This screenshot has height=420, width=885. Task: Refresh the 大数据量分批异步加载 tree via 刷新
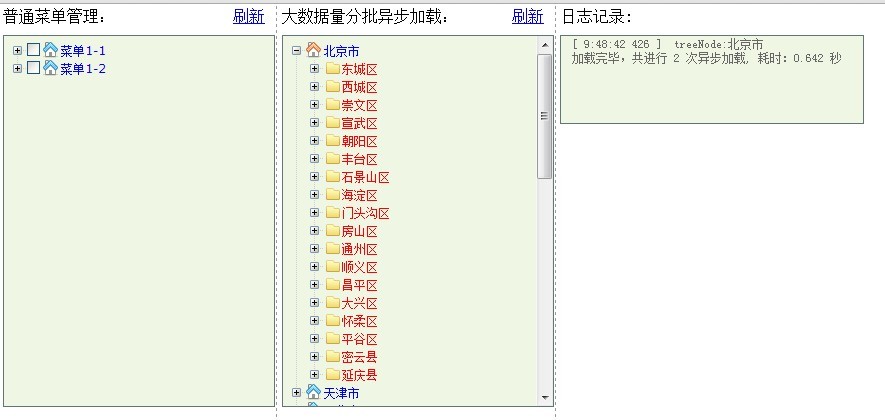[528, 16]
